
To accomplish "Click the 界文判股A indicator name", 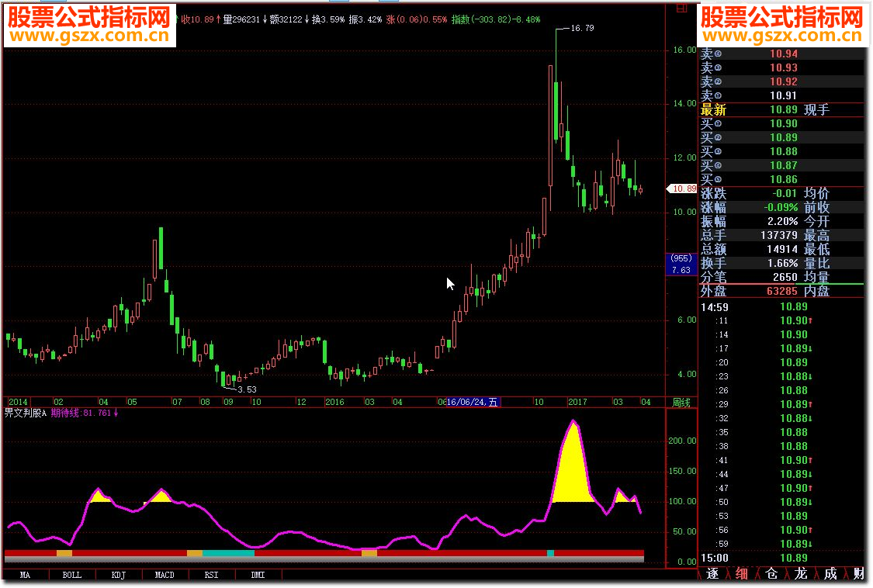I will (x=26, y=413).
